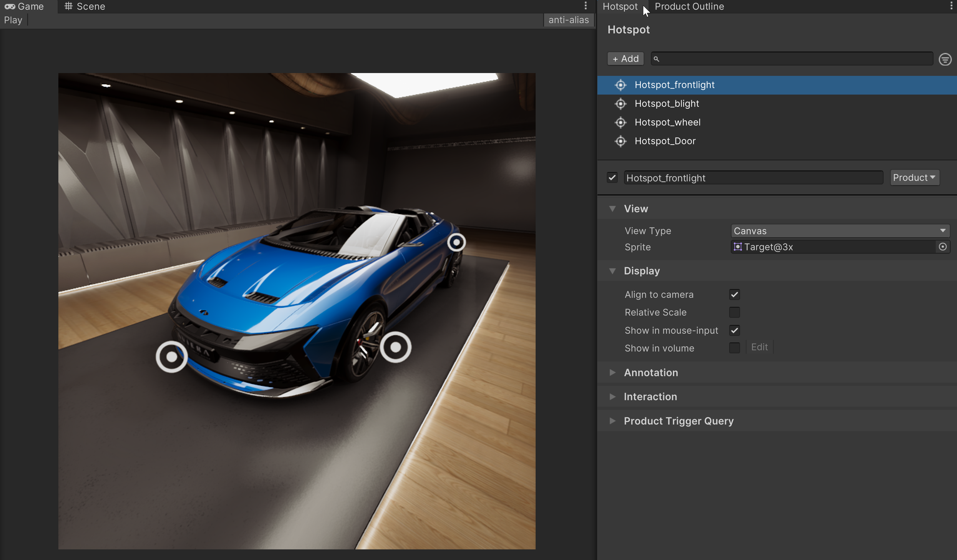957x560 pixels.
Task: Select the Hotspot_blight target icon
Action: tap(621, 103)
